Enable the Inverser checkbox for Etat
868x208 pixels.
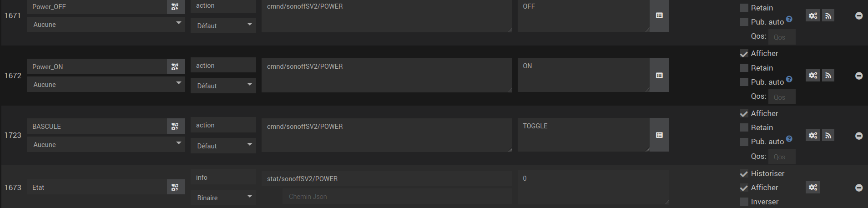pos(744,202)
